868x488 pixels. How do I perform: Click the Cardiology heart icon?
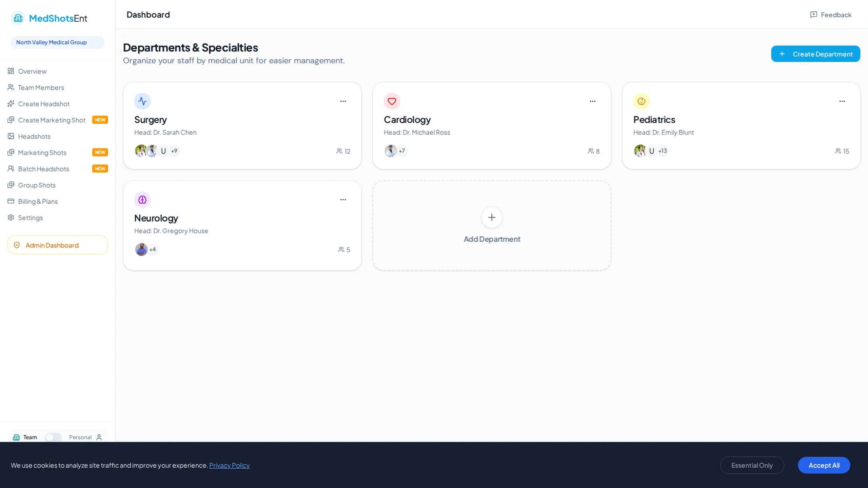coord(392,101)
